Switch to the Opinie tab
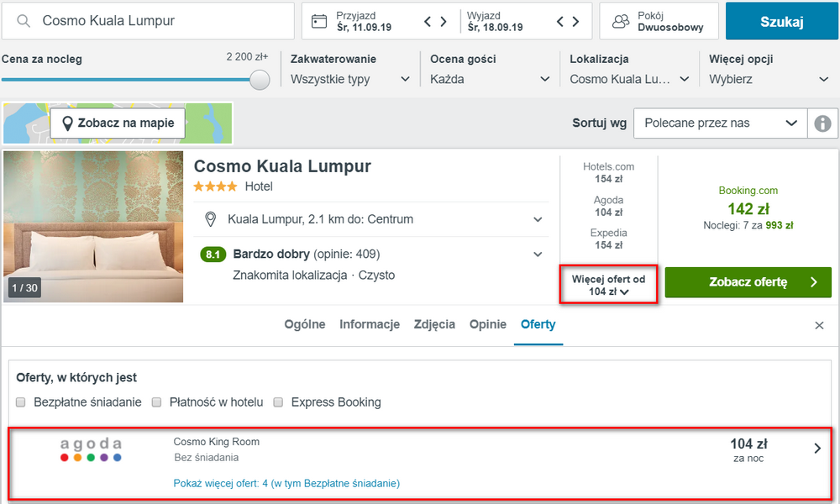Viewport: 840px width, 504px height. (x=487, y=324)
